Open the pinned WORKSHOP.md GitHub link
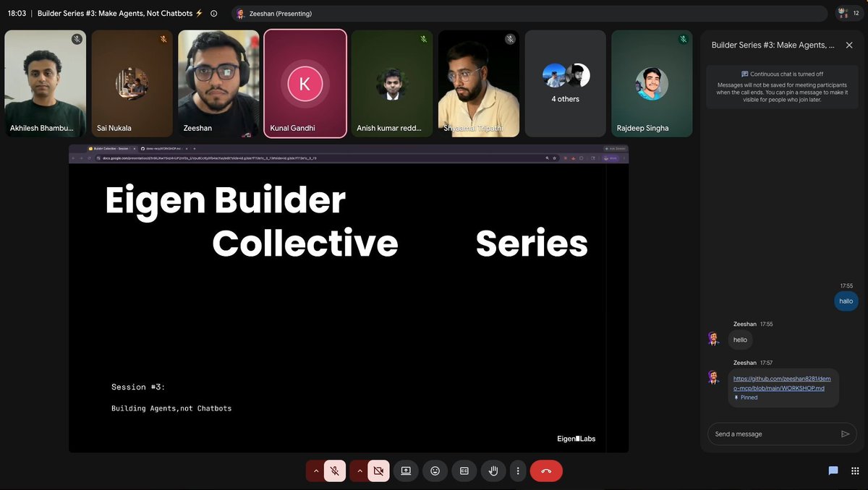Viewport: 868px width, 490px height. click(782, 383)
